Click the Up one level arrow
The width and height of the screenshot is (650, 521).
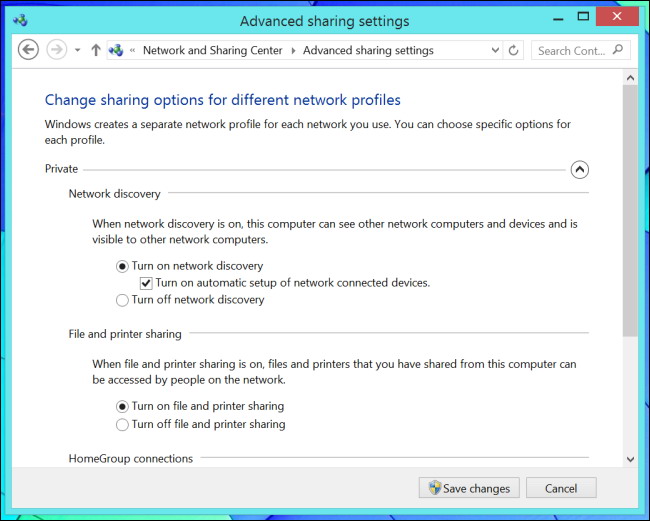pyautogui.click(x=96, y=50)
